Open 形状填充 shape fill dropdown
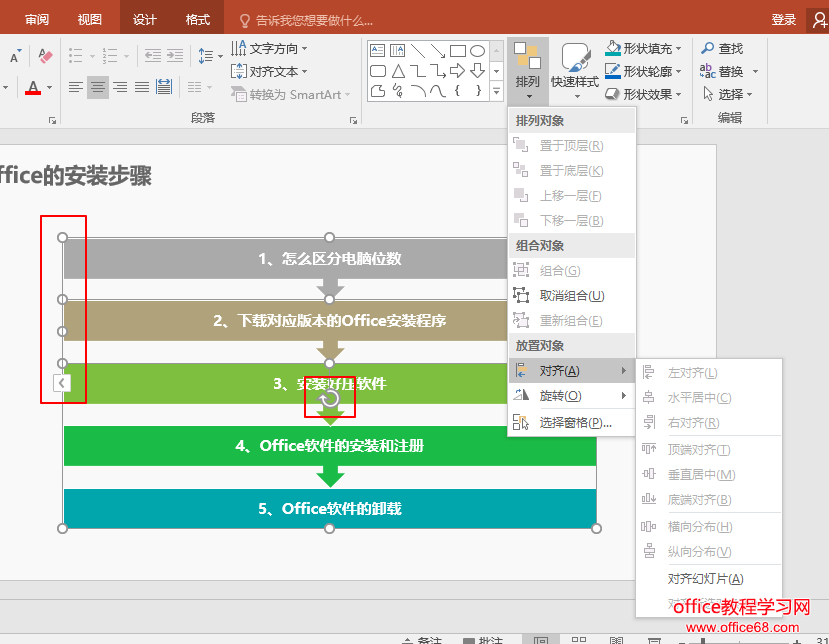 [x=643, y=49]
